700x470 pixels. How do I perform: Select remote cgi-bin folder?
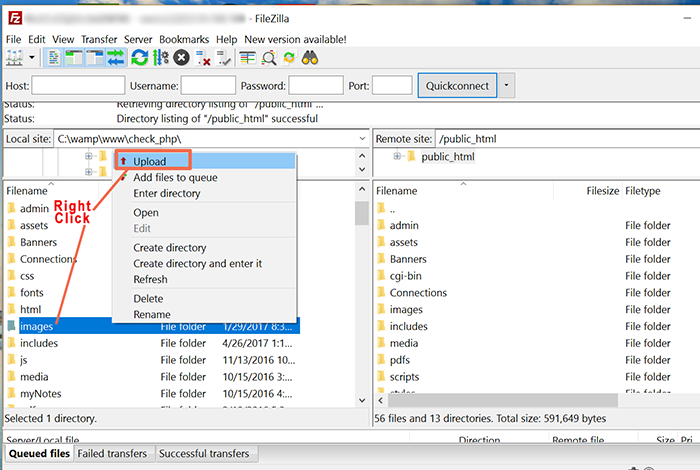(x=405, y=276)
